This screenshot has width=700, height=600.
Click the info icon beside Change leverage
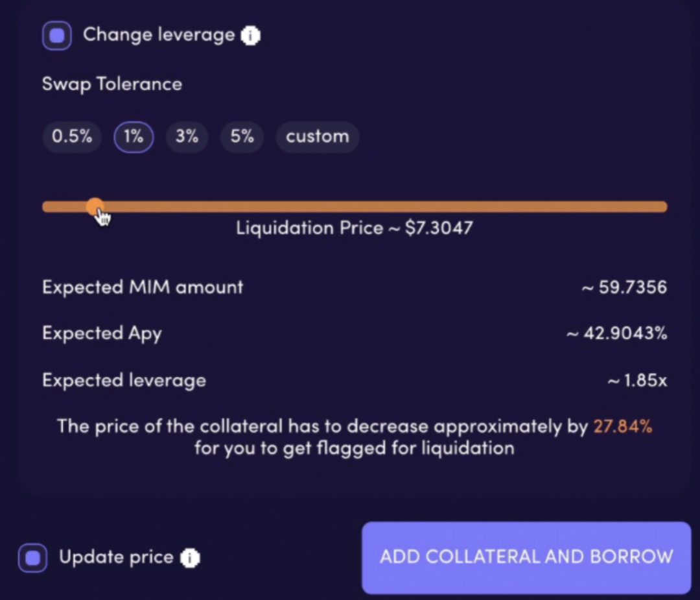(251, 36)
